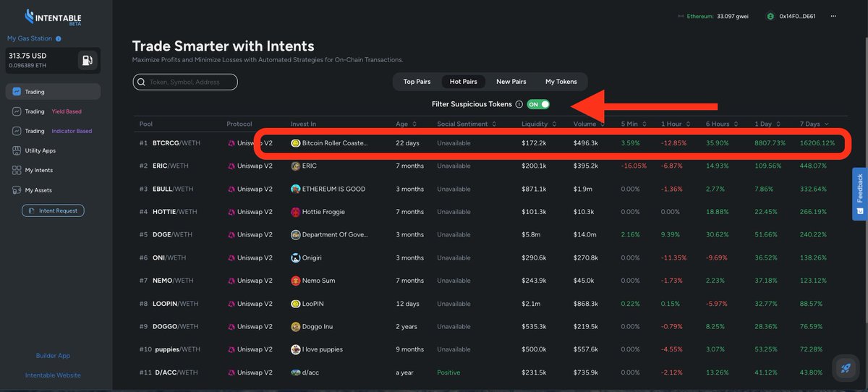This screenshot has height=392, width=868.
Task: Open Trading Indicator Based in sidebar
Action: coord(53,131)
